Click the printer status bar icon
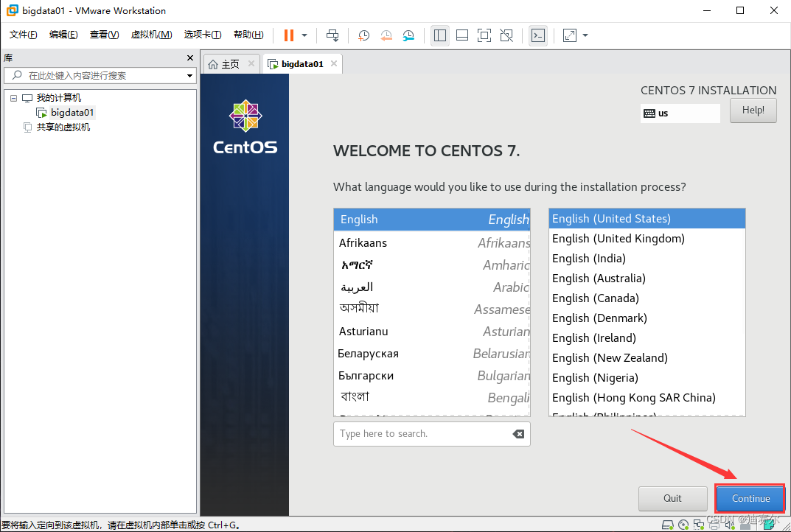Viewport: 791px width, 532px height. click(x=714, y=525)
